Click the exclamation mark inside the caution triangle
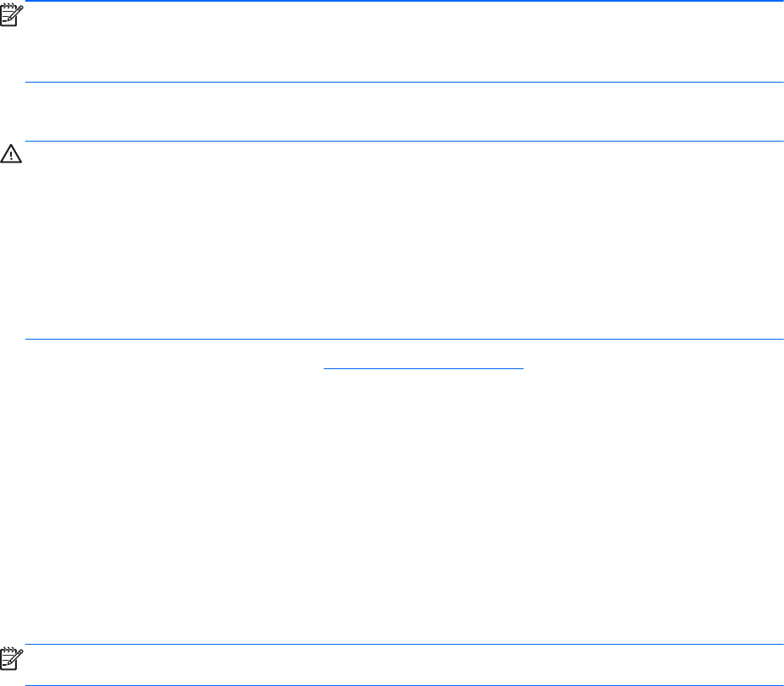This screenshot has height=686, width=784. 14,157
